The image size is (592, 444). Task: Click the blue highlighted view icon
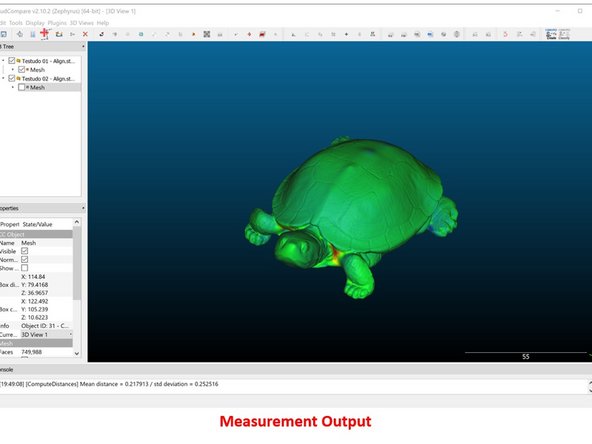[x=430, y=34]
